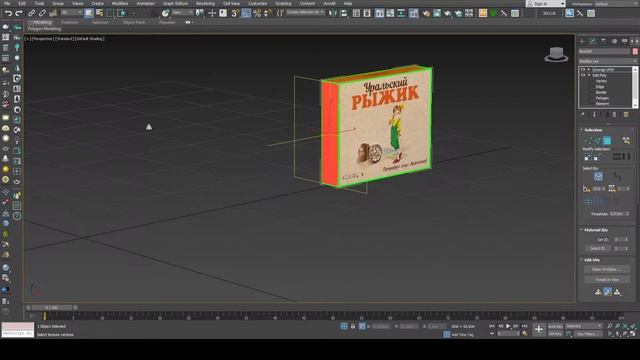640x360 pixels.
Task: Click the Percent Snap icon
Action: pos(257,13)
